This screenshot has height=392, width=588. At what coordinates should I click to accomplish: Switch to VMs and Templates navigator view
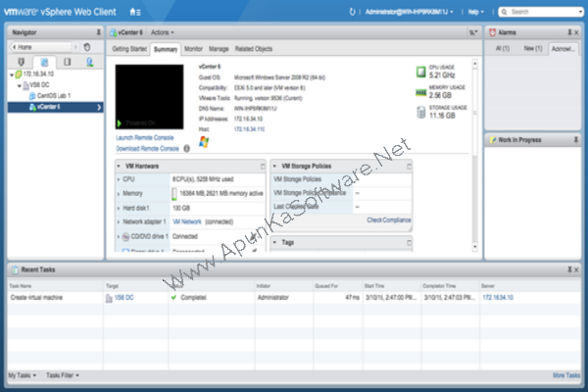point(44,62)
